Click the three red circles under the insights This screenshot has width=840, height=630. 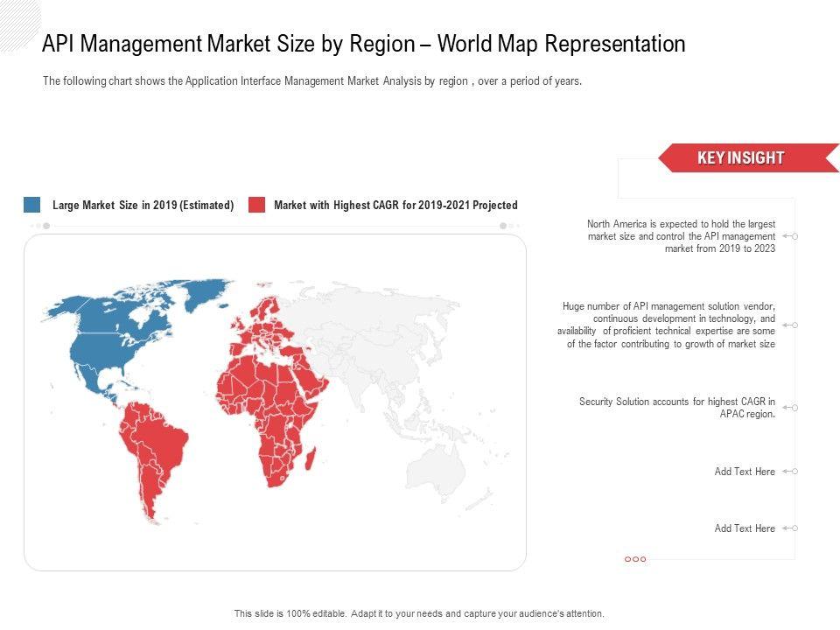(635, 559)
